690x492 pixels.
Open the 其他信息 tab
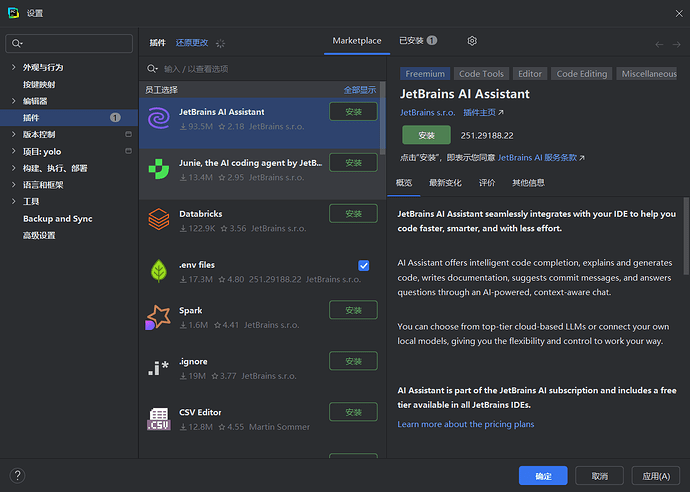[x=528, y=183]
